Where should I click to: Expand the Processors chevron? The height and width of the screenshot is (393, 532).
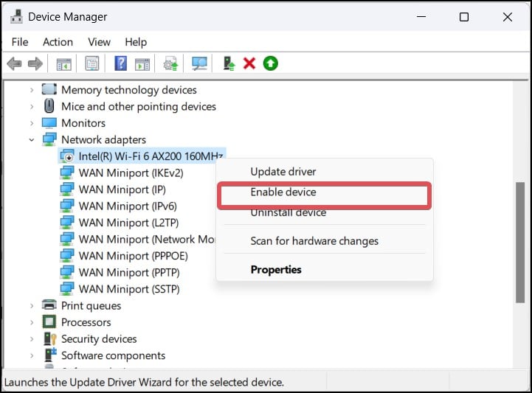pos(32,322)
